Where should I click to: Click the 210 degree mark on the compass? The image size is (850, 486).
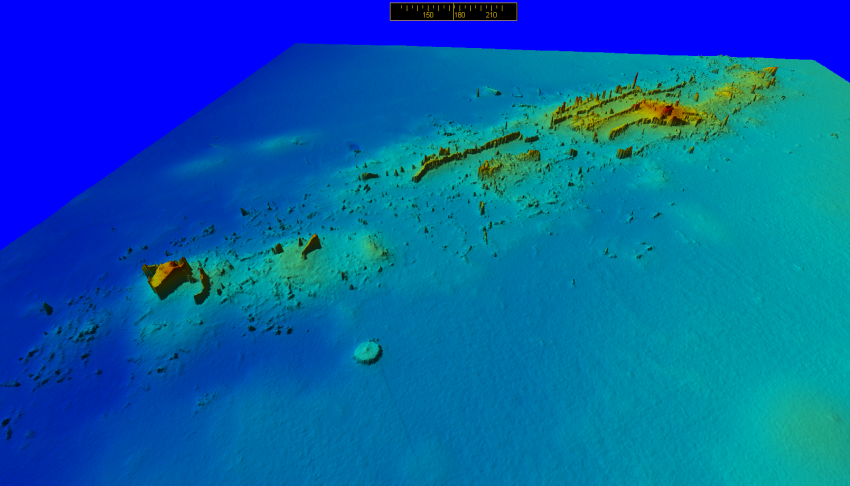(x=491, y=15)
